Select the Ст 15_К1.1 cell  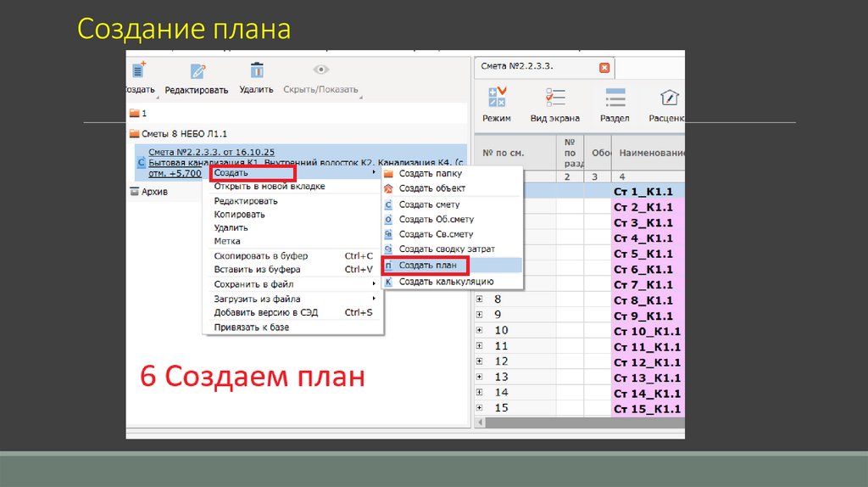648,409
